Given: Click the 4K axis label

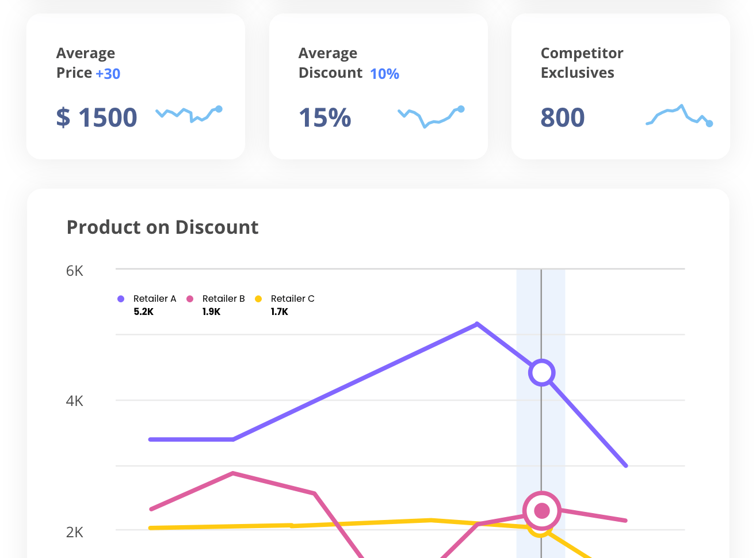Looking at the screenshot, I should pos(74,401).
